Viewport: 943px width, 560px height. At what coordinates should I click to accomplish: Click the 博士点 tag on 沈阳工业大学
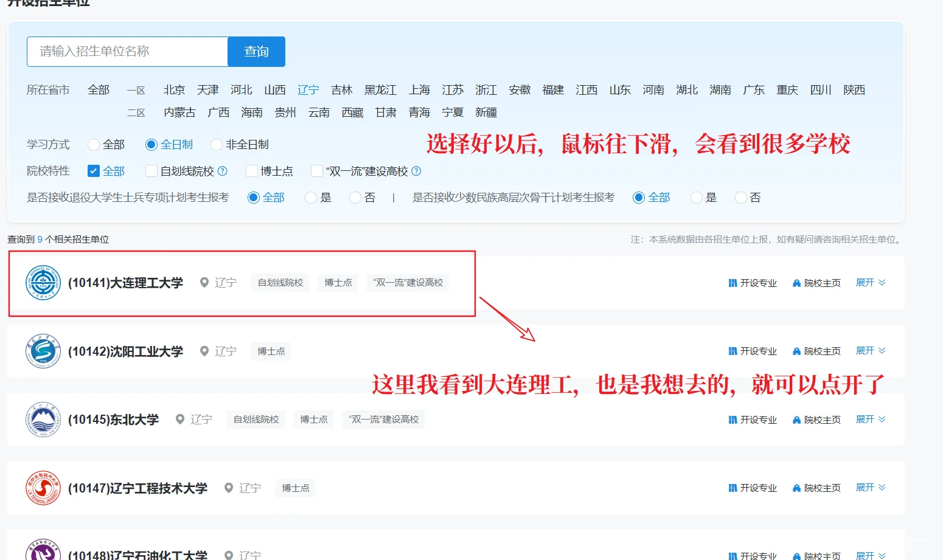click(271, 351)
